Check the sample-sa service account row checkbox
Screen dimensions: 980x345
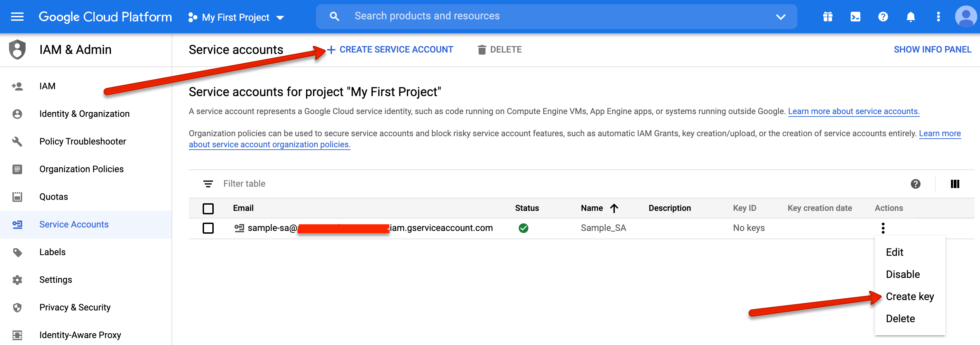click(x=208, y=228)
